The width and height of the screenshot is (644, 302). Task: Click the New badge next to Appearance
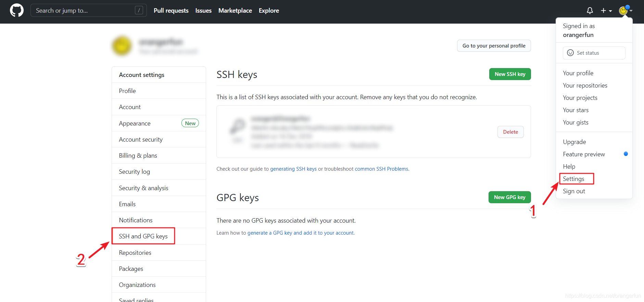(x=190, y=123)
